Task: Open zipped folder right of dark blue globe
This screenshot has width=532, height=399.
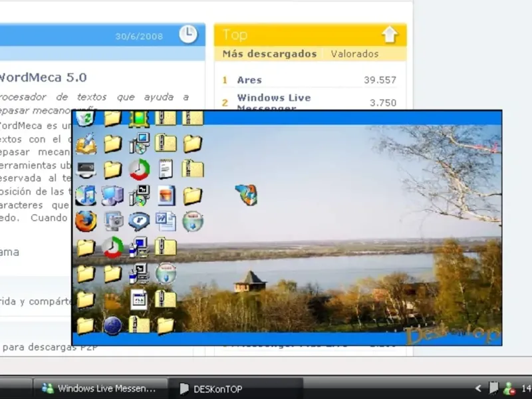Action: coord(139,325)
